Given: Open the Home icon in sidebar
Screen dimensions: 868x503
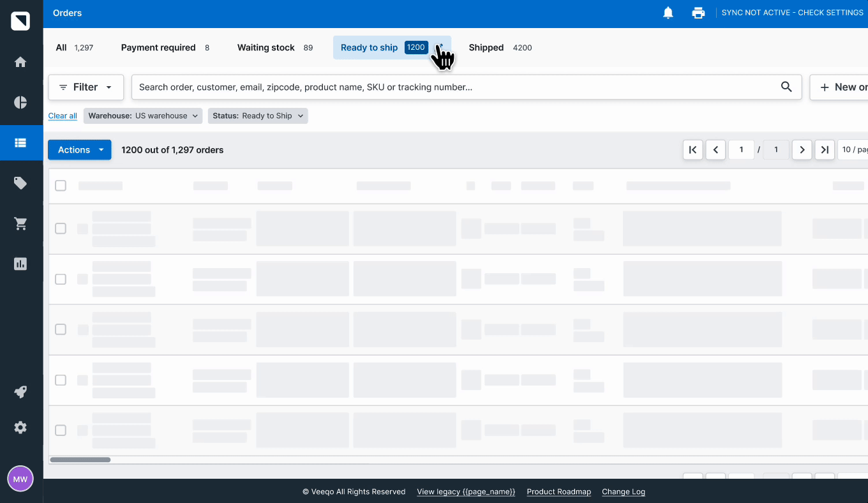Looking at the screenshot, I should 20,62.
